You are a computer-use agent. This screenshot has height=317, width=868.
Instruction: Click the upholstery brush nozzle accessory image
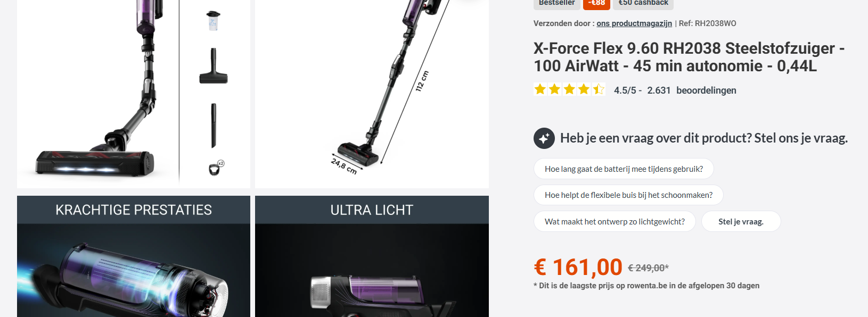click(214, 66)
